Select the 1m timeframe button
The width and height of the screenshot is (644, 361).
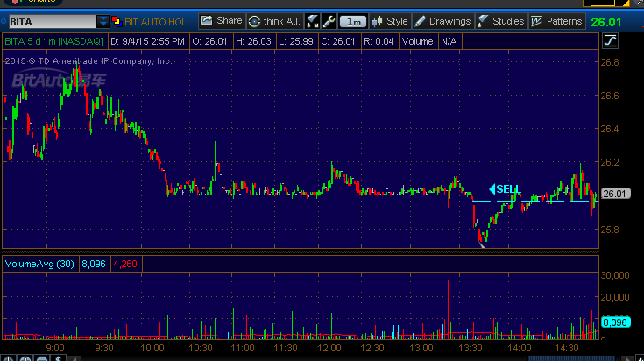pyautogui.click(x=353, y=20)
